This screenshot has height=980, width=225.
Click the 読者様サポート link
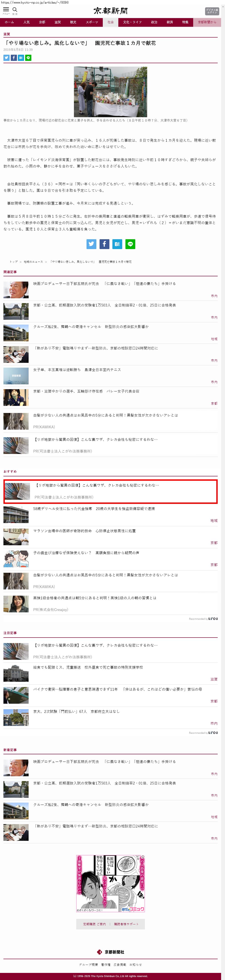(126, 924)
